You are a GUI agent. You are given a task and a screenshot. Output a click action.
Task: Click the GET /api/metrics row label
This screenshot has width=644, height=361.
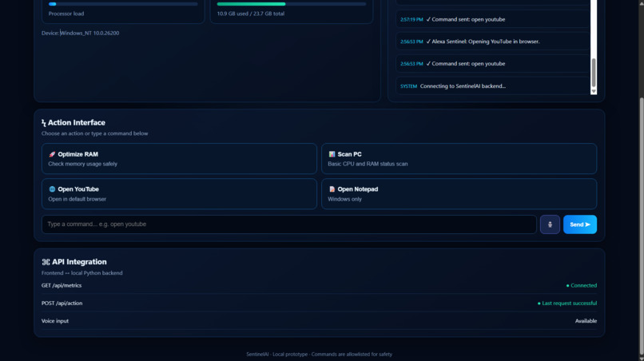click(x=62, y=285)
